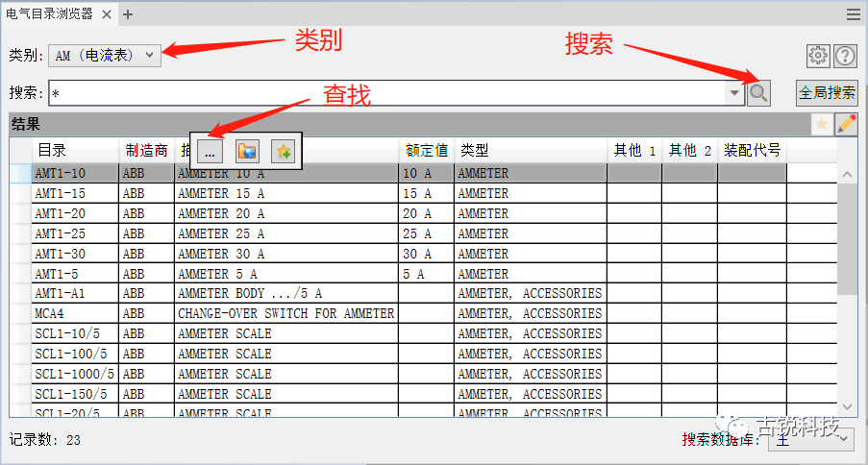Click the folder web link icon in popup toolbar
The width and height of the screenshot is (868, 465).
click(x=246, y=151)
